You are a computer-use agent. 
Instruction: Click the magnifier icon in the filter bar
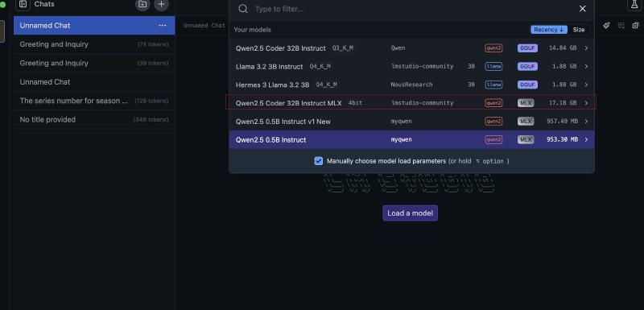pos(243,9)
